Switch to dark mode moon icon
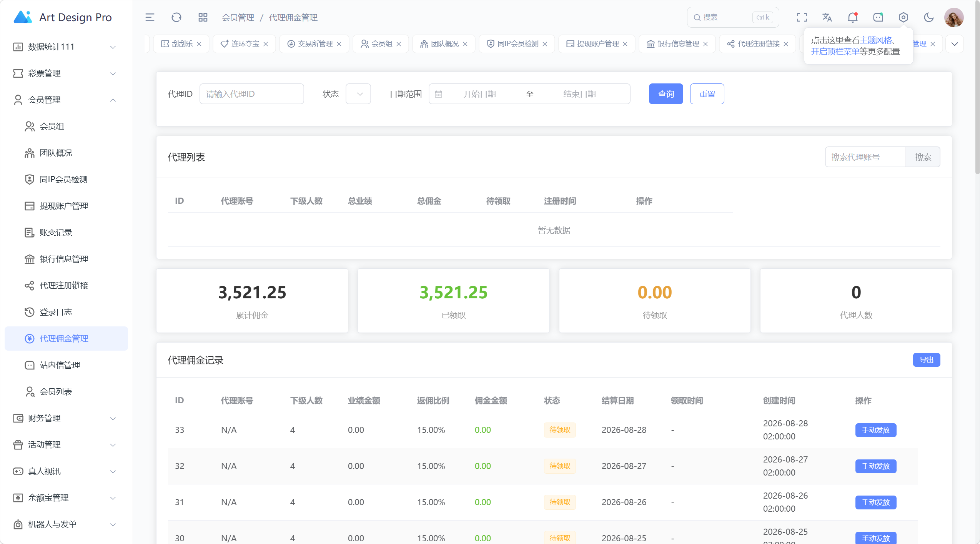This screenshot has height=544, width=980. click(x=928, y=17)
